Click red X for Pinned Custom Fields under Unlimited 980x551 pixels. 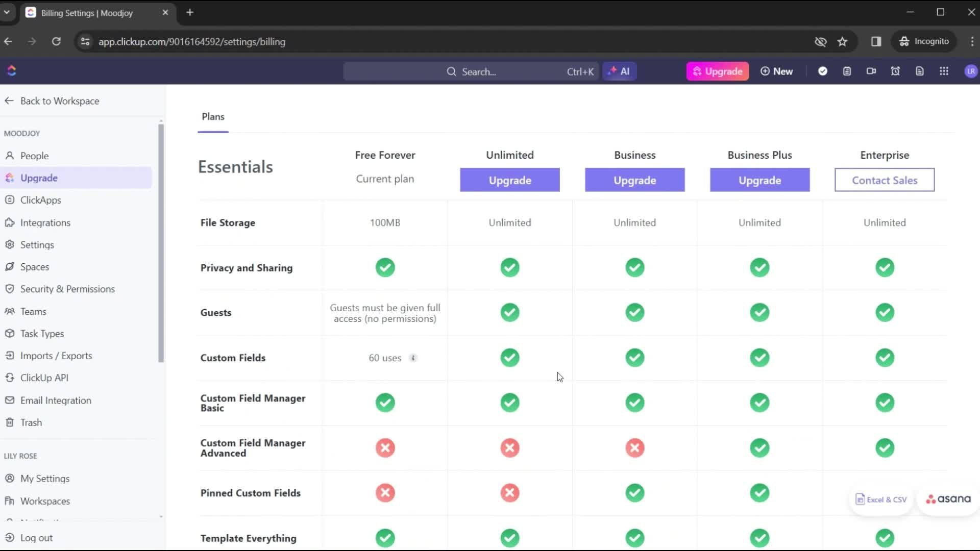(509, 493)
